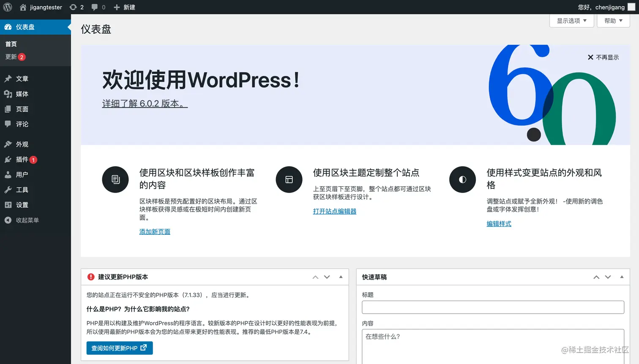Move 快速草稿 widget down
Screen dimensions: 639x364
click(608, 277)
